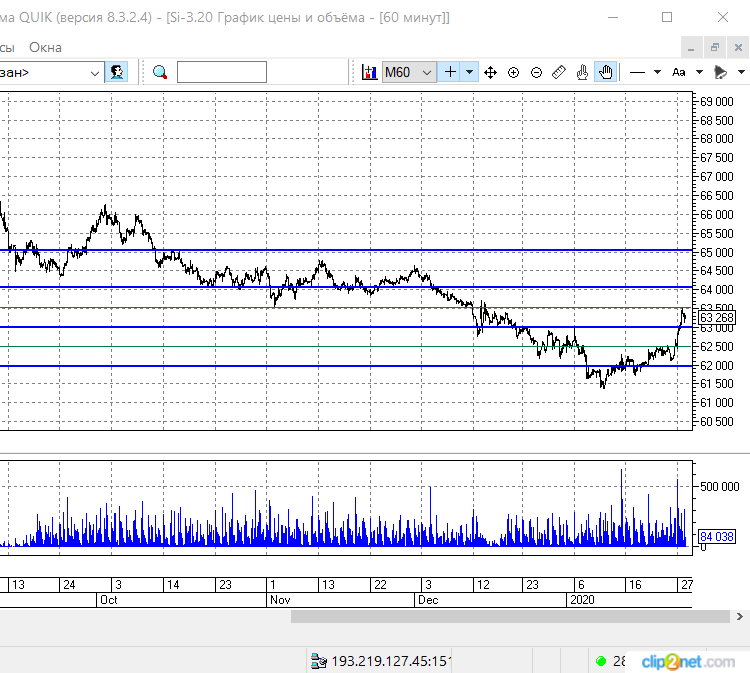
Task: Toggle the open hand pan tool
Action: 606,72
